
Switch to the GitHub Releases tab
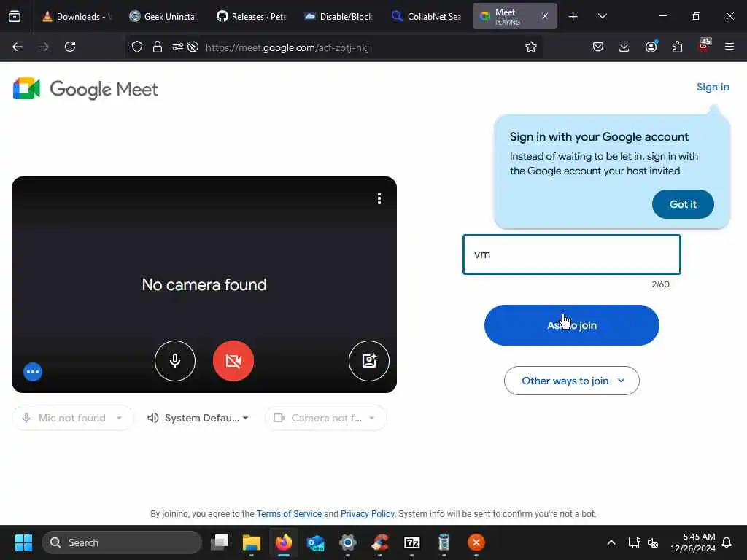[252, 16]
